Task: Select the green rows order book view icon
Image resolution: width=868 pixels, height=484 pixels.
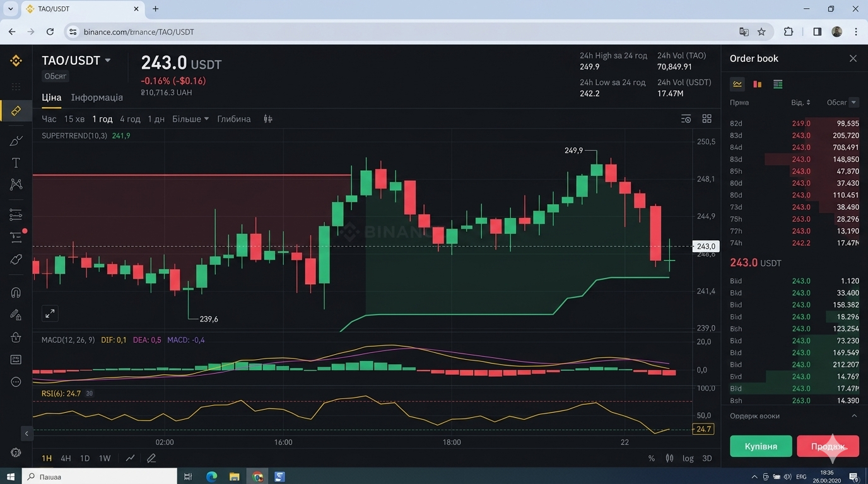Action: [x=778, y=84]
